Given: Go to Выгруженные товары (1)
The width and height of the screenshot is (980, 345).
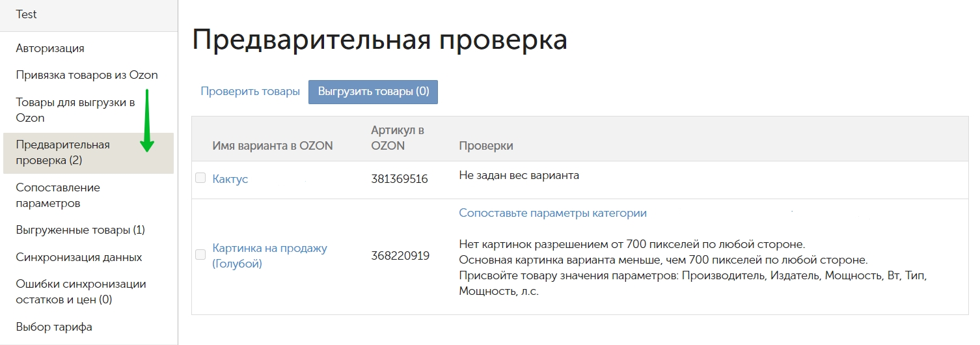Looking at the screenshot, I should click(80, 230).
